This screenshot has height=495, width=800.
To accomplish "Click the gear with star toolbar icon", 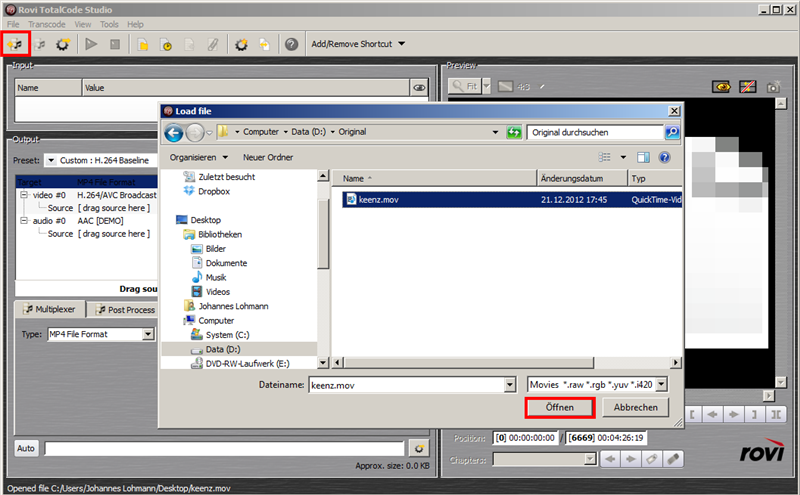I will point(241,45).
